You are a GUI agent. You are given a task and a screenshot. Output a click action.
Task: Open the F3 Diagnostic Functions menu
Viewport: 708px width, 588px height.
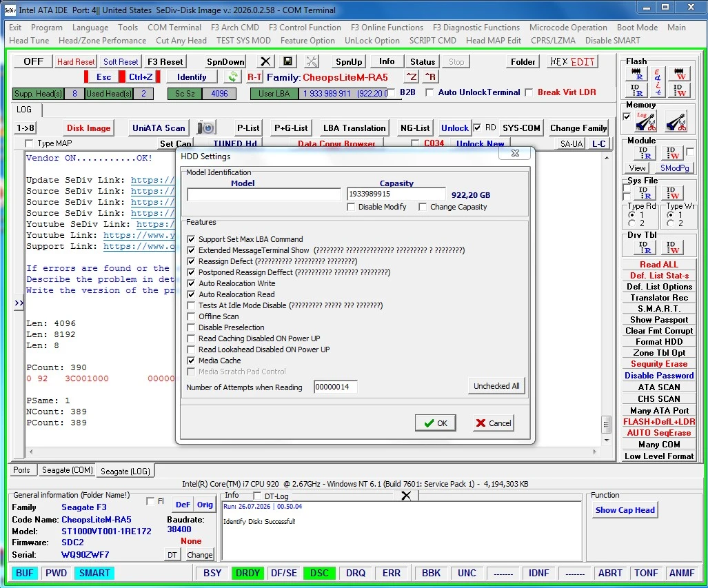476,28
